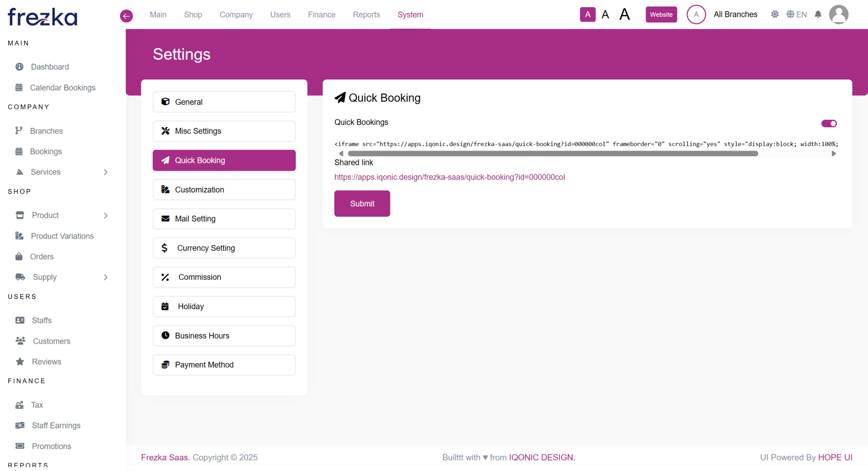This screenshot has height=471, width=868.
Task: Toggle dark mode sun icon
Action: (x=774, y=15)
